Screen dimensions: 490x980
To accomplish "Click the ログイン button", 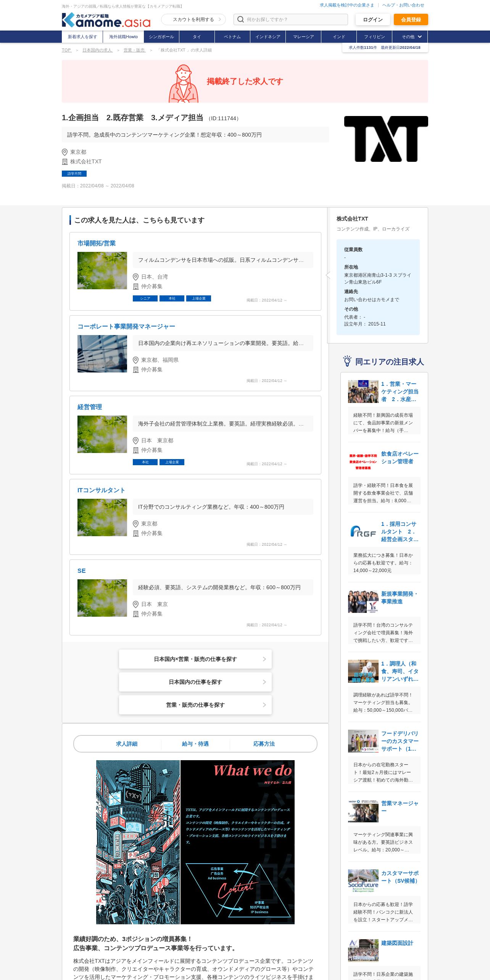I will coord(373,19).
